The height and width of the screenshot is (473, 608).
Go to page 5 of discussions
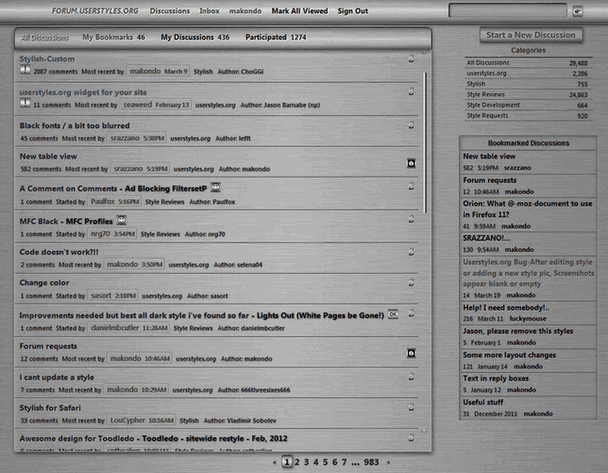(325, 462)
